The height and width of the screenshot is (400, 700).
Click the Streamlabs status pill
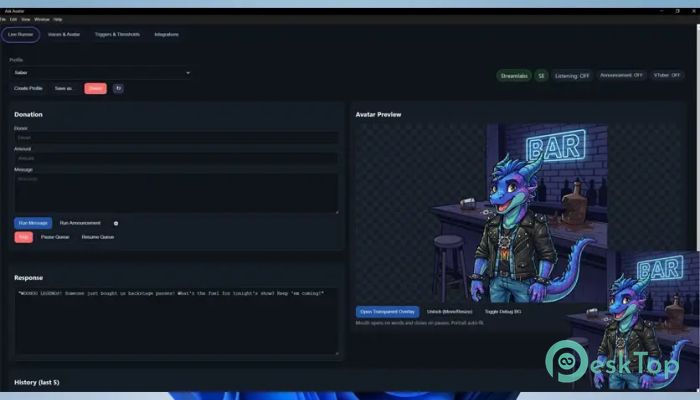pos(514,76)
